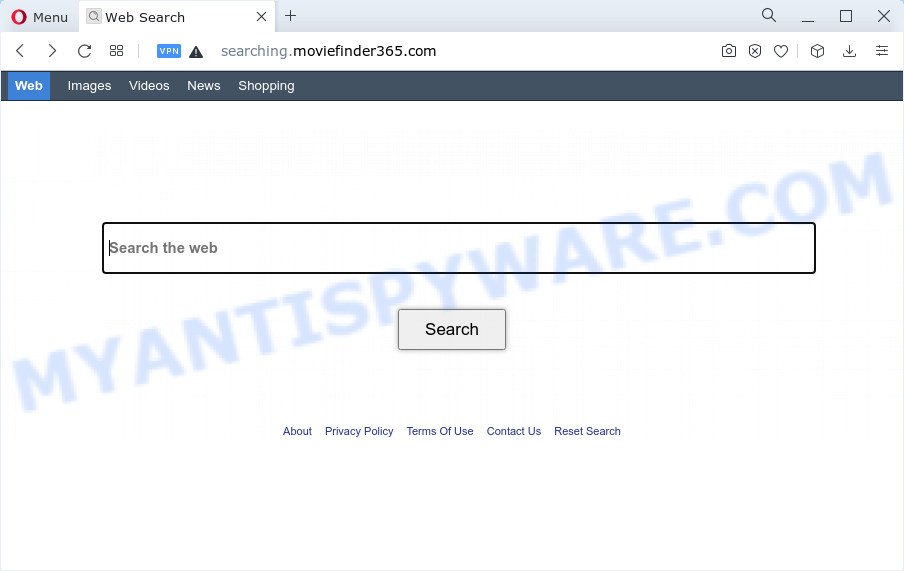Screen dimensions: 904x571
Task: Take a snapshot with camera icon
Action: pyautogui.click(x=729, y=51)
